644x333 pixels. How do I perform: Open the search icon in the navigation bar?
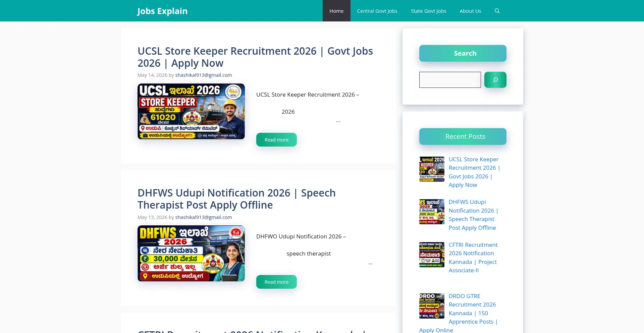[497, 11]
